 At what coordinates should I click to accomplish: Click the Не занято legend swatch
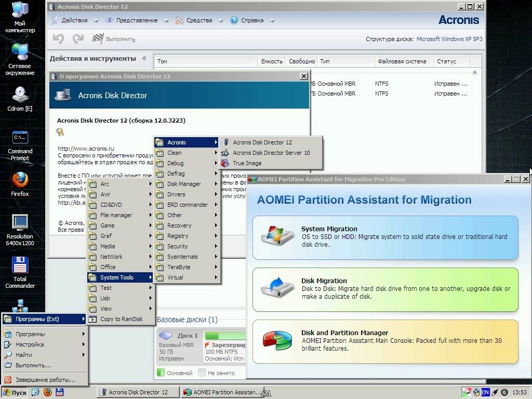pyautogui.click(x=202, y=373)
